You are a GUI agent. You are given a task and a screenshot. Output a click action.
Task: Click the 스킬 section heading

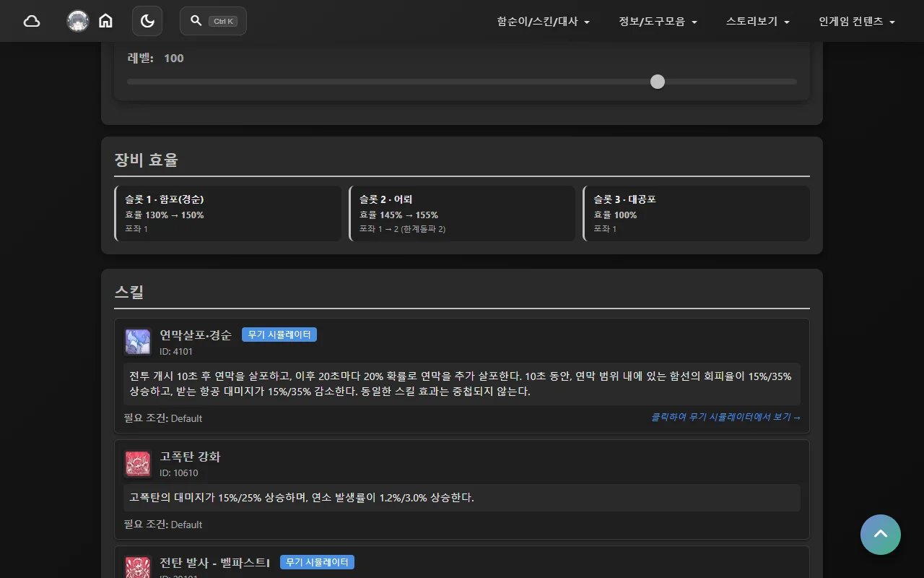click(x=129, y=292)
